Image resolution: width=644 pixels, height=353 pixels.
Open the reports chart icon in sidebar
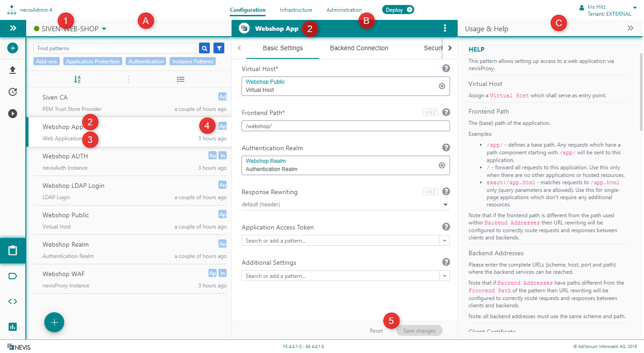click(13, 326)
